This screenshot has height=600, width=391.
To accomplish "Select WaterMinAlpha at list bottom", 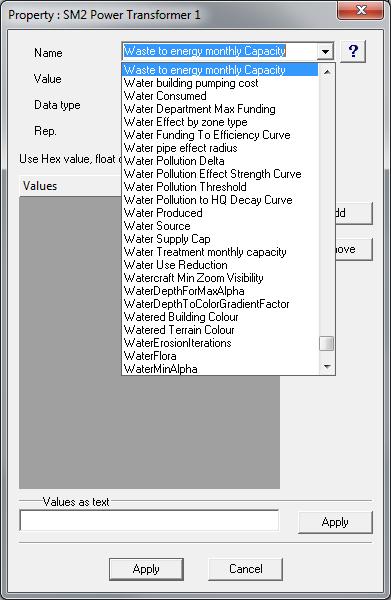I will 220,369.
